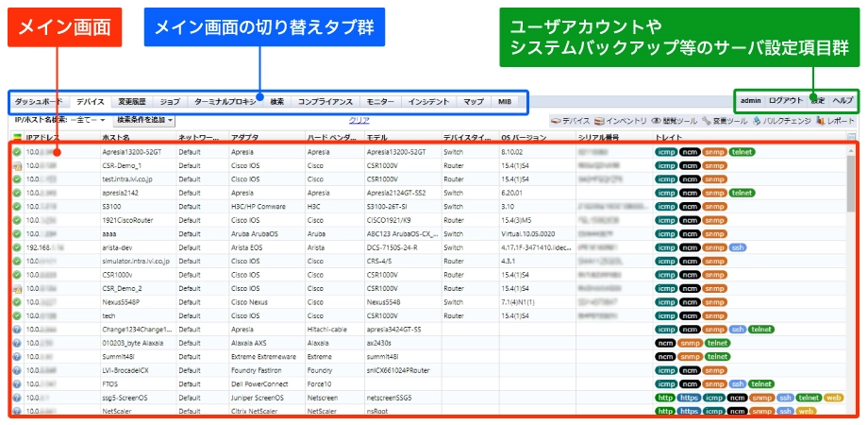Open the インベントリ toolbar menu
This screenshot has width=868, height=425.
pyautogui.click(x=620, y=120)
